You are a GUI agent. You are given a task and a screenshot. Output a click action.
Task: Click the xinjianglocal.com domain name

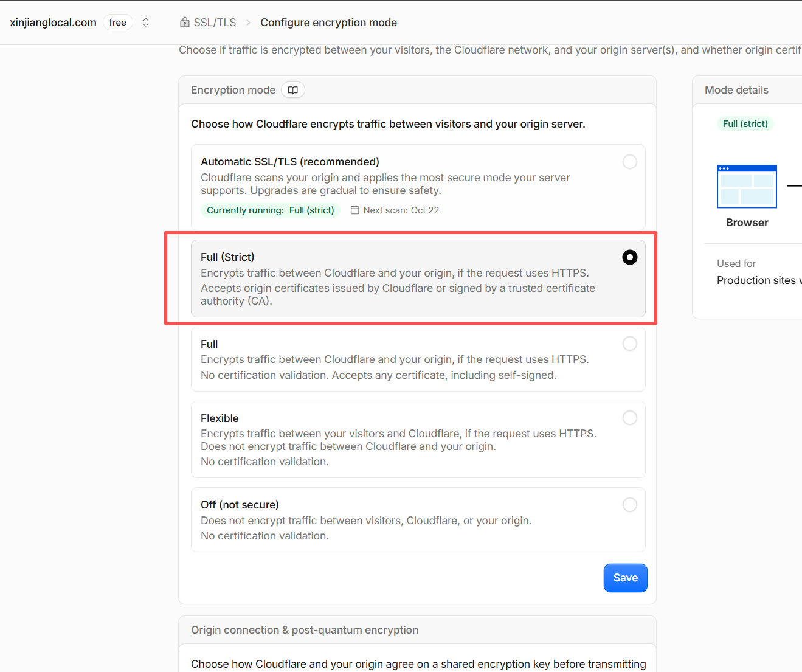tap(53, 23)
